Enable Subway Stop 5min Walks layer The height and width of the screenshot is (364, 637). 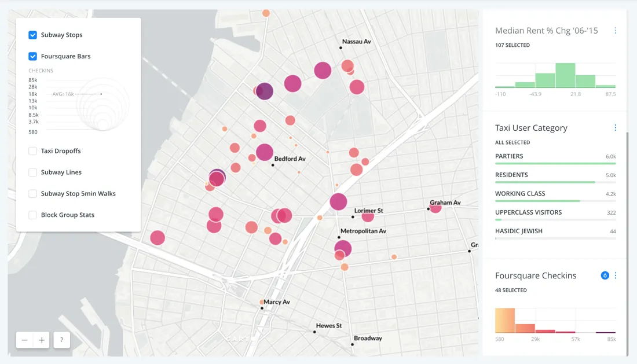(x=33, y=194)
